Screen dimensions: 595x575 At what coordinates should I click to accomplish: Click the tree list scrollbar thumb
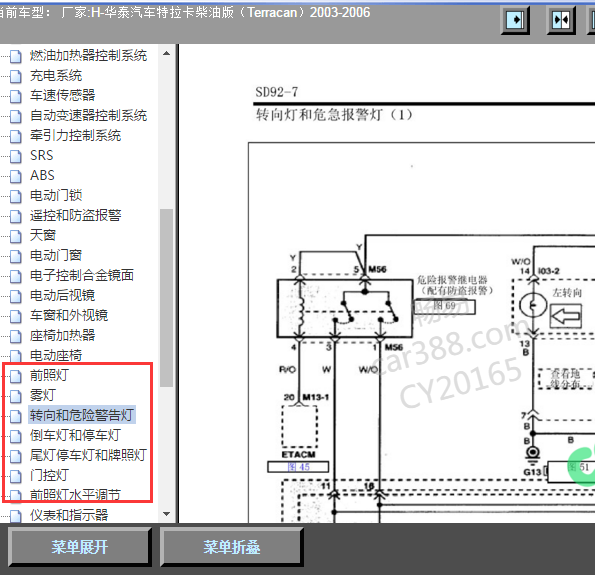166,298
